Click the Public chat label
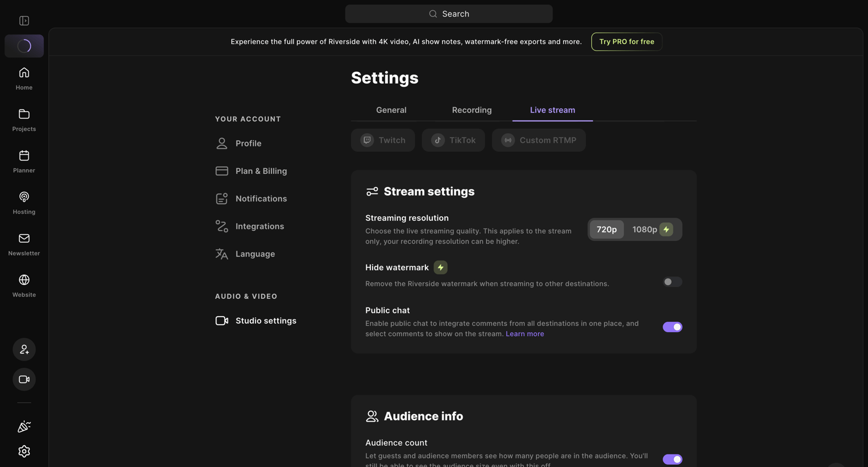The height and width of the screenshot is (467, 868). tap(387, 310)
